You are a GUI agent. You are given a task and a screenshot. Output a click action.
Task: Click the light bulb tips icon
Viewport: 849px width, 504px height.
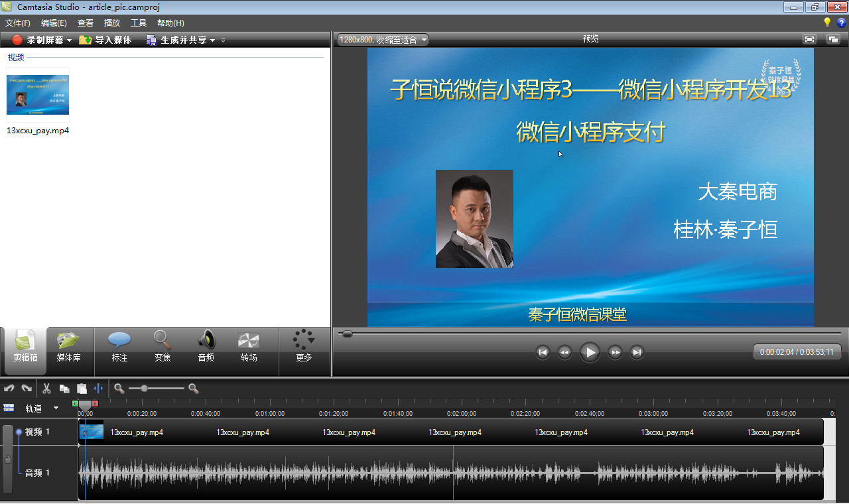click(x=827, y=23)
